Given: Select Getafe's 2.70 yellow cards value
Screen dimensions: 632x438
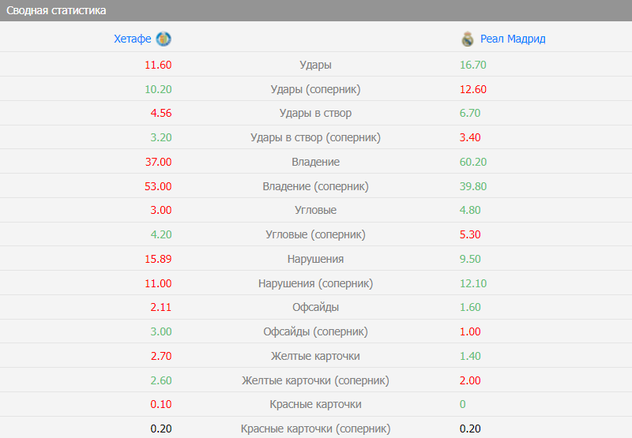Looking at the screenshot, I should (162, 356).
